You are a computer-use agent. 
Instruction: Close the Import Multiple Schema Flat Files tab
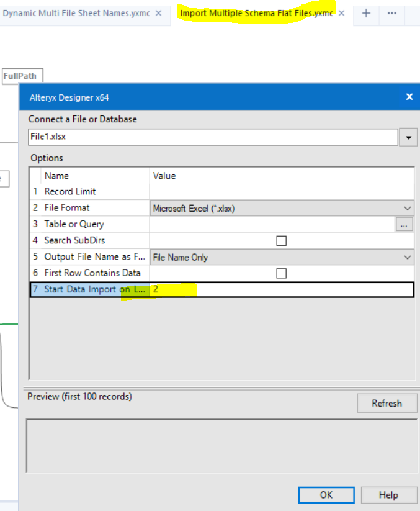342,13
